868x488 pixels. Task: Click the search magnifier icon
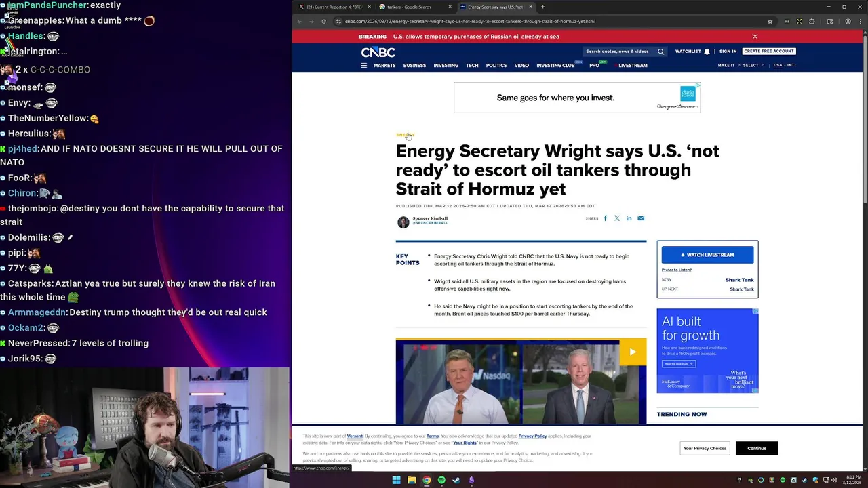point(660,52)
